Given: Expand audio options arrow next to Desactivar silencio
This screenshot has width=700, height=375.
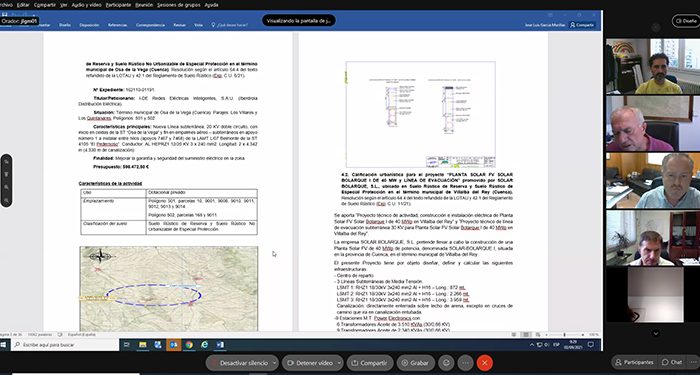Looking at the screenshot, I should click(275, 363).
